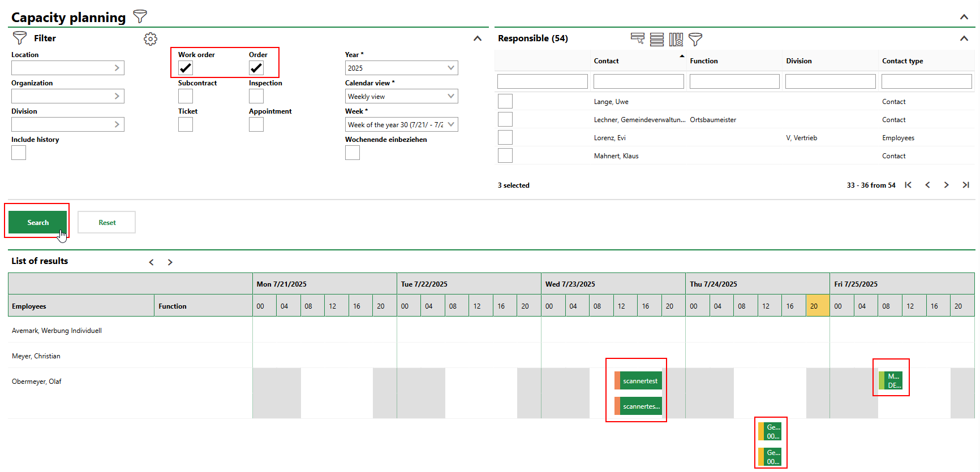This screenshot has height=472, width=980.
Task: Select the Mahnert, Klaus row checkbox
Action: [x=505, y=155]
